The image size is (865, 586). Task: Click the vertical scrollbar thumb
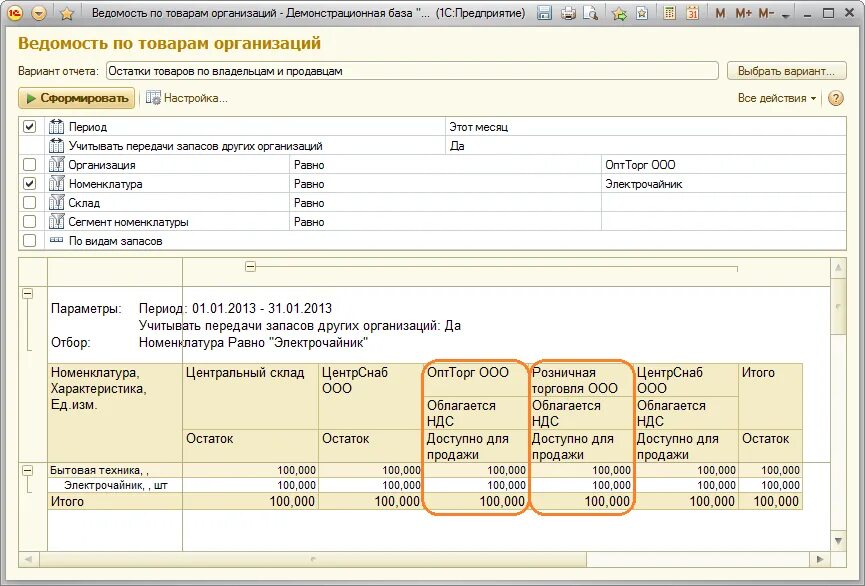click(x=838, y=307)
